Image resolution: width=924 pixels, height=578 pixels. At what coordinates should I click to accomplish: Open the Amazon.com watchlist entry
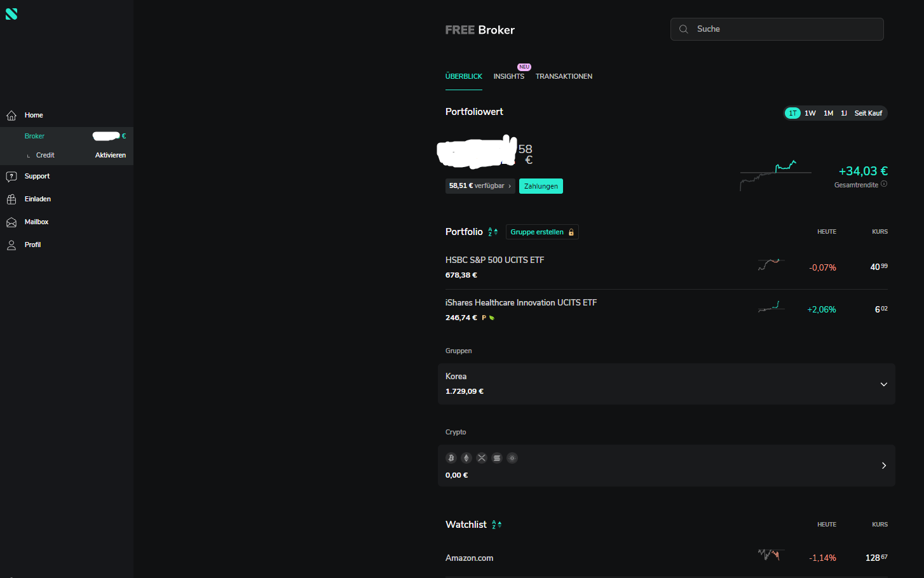(x=667, y=558)
